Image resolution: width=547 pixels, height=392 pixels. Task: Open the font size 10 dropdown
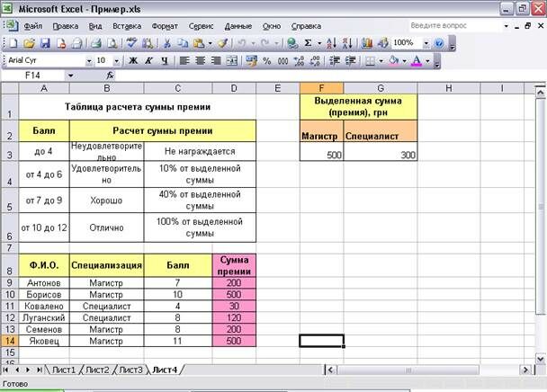117,61
